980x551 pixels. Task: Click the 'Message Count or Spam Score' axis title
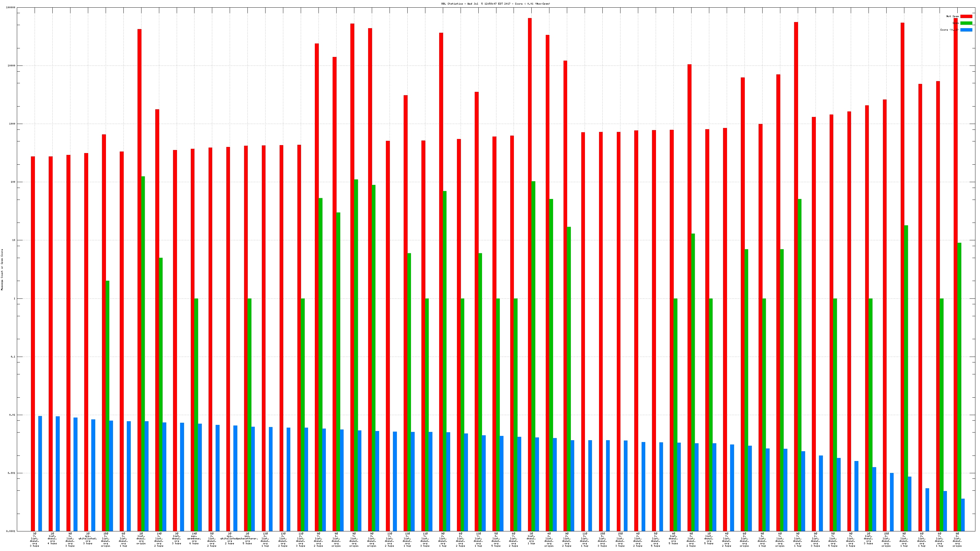point(2,270)
